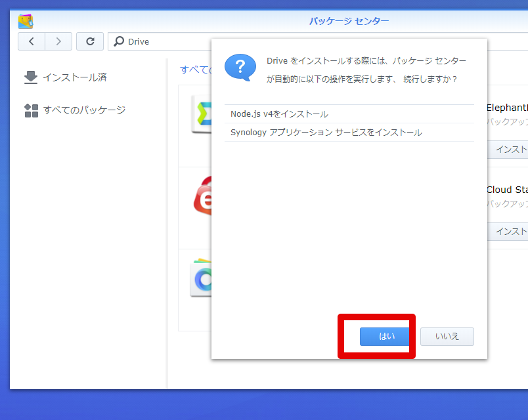The image size is (528, 420).
Task: Click the はい button to confirm installation
Action: [387, 336]
